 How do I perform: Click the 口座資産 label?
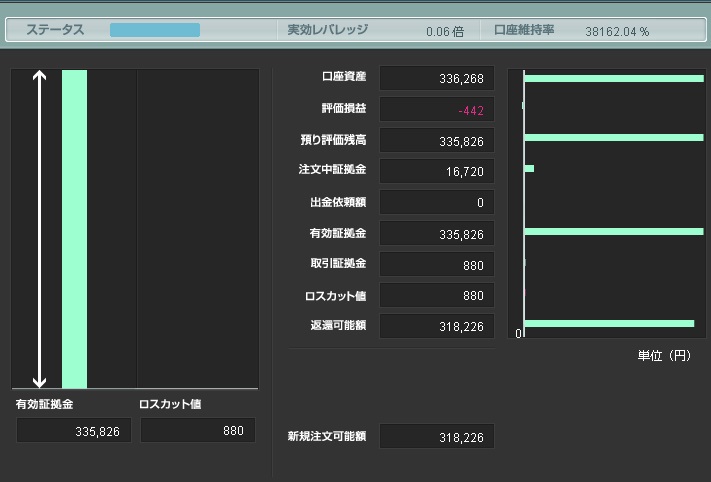point(344,76)
